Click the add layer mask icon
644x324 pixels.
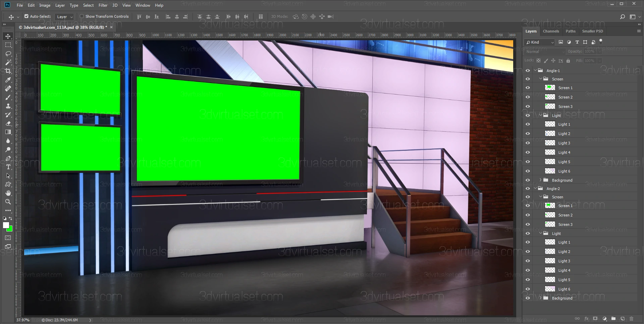595,319
